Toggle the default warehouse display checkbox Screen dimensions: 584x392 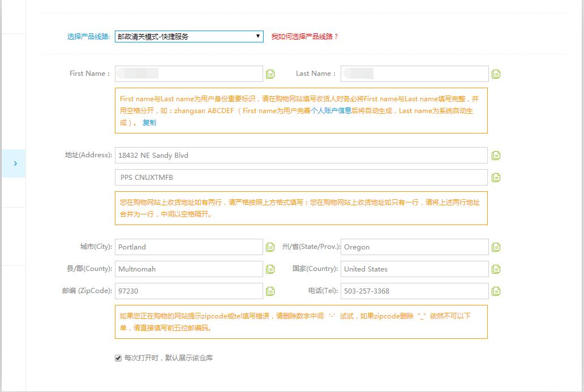click(118, 358)
